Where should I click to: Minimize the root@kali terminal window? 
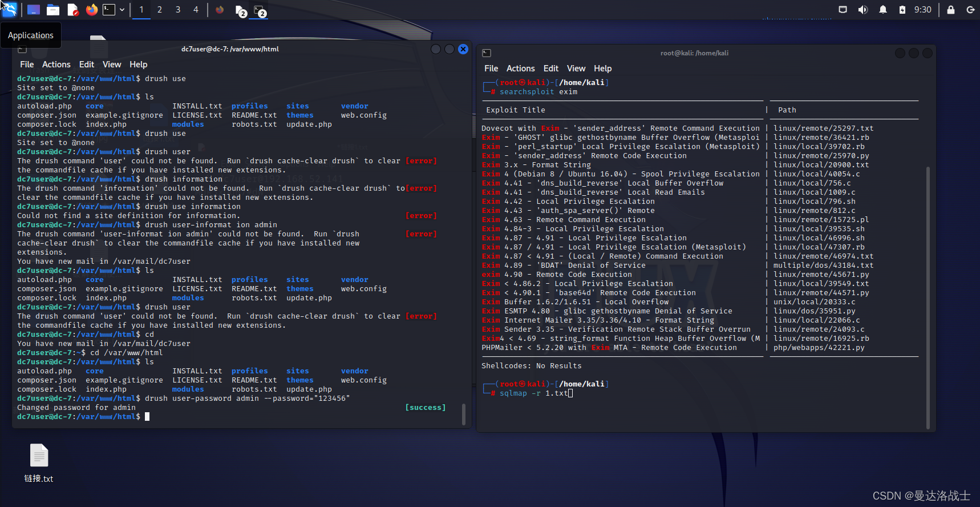tap(900, 53)
